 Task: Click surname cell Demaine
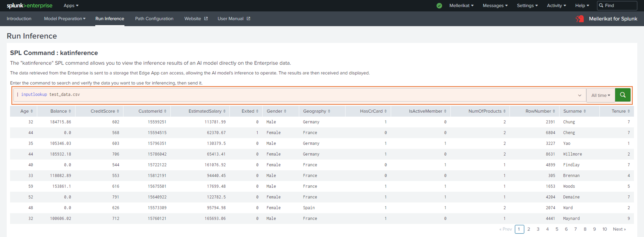point(571,197)
